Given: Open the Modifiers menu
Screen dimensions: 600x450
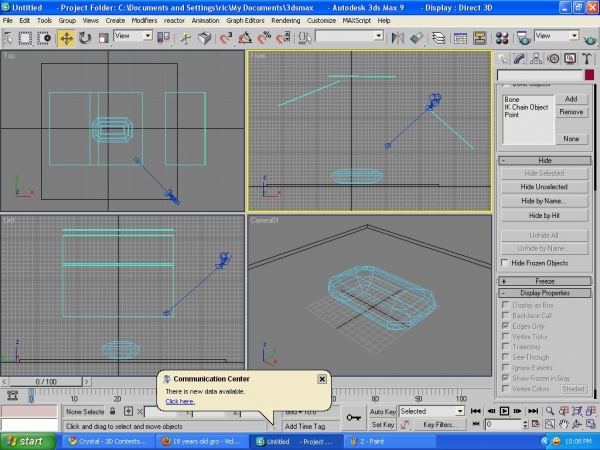Looking at the screenshot, I should [144, 21].
